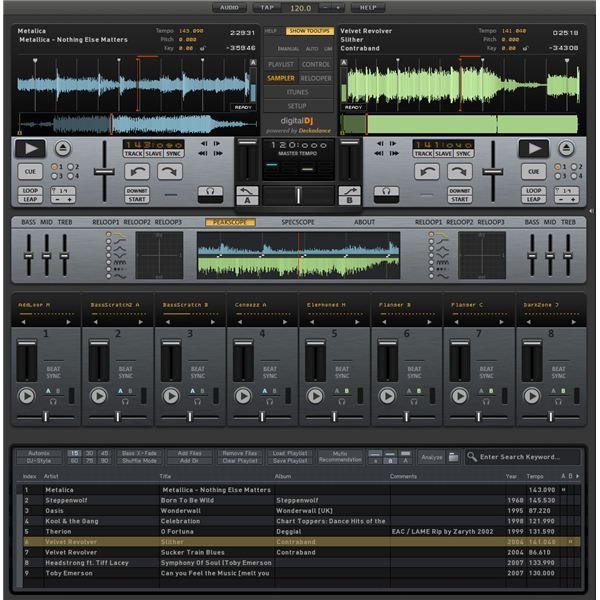Click the headphone icon on sampler slot 6
This screenshot has width=600, height=600.
pyautogui.click(x=414, y=402)
